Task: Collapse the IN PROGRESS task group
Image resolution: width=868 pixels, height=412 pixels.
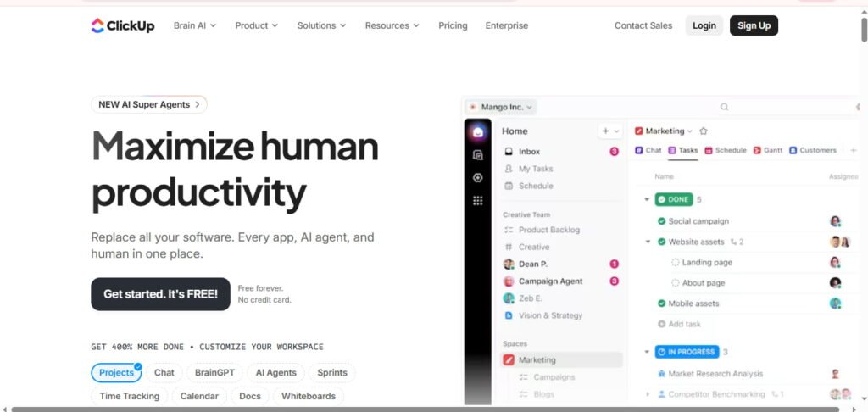Action: click(x=646, y=352)
